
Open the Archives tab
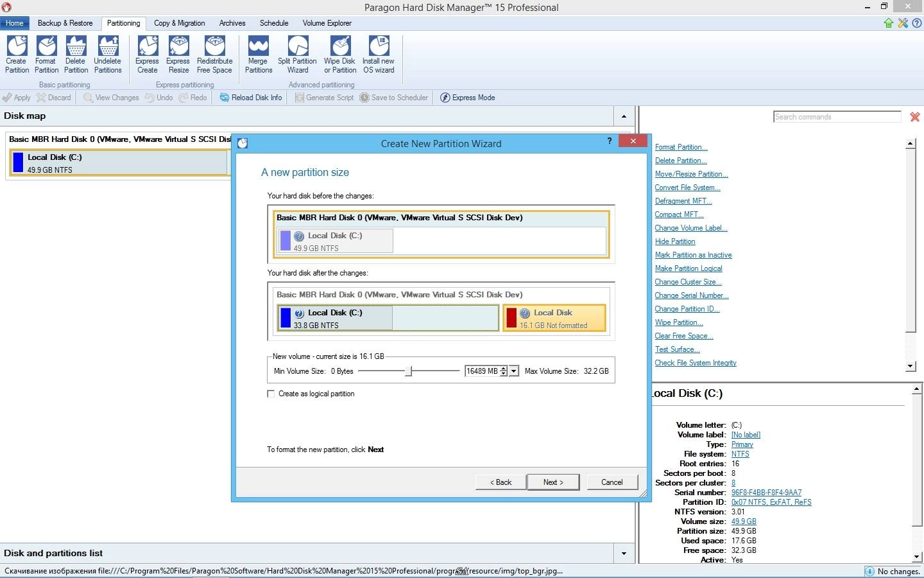click(232, 23)
